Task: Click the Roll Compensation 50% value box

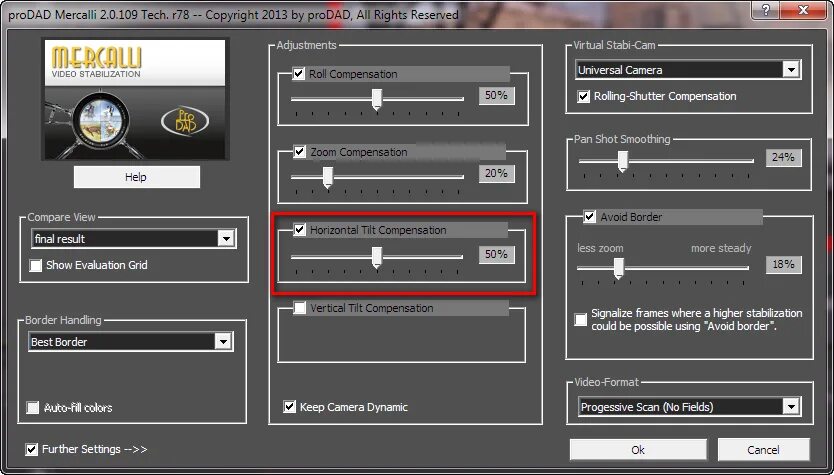Action: 496,95
